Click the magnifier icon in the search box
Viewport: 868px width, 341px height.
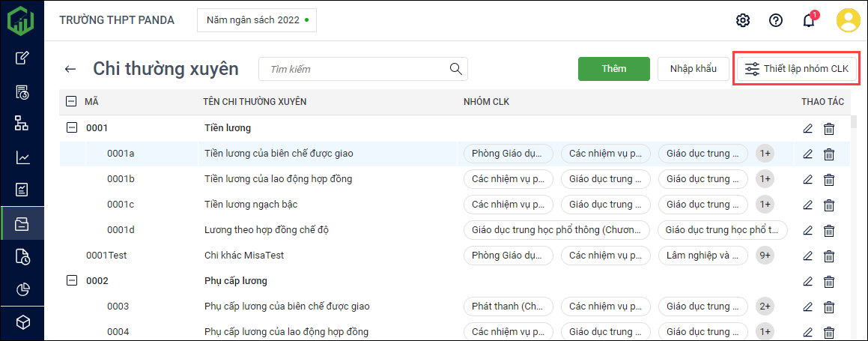tap(455, 69)
